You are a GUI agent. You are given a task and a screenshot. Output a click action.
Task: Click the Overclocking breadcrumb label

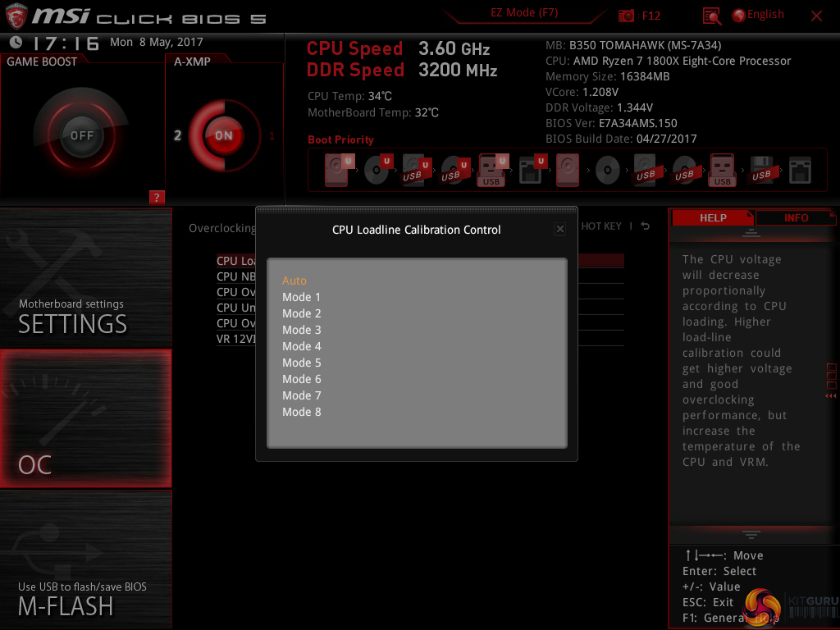pos(221,228)
